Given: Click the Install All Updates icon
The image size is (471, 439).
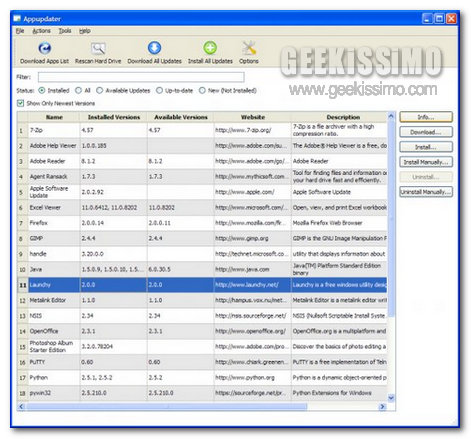Looking at the screenshot, I should pyautogui.click(x=210, y=48).
